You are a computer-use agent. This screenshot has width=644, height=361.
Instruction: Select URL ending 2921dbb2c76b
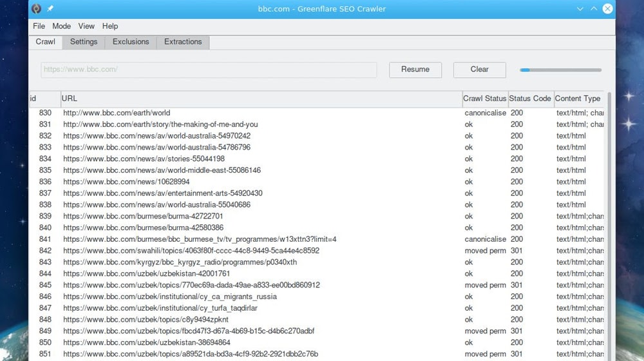pos(191,355)
